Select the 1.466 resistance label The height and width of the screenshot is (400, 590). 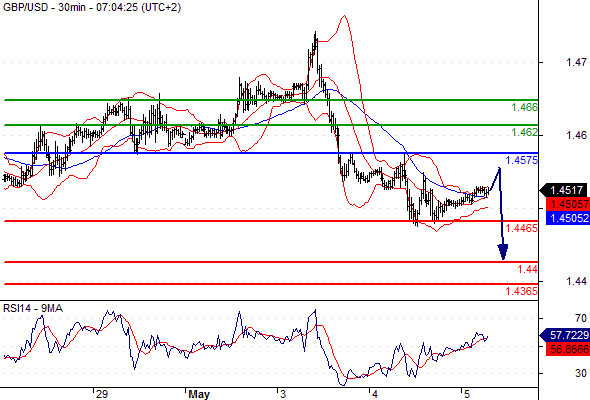[524, 107]
